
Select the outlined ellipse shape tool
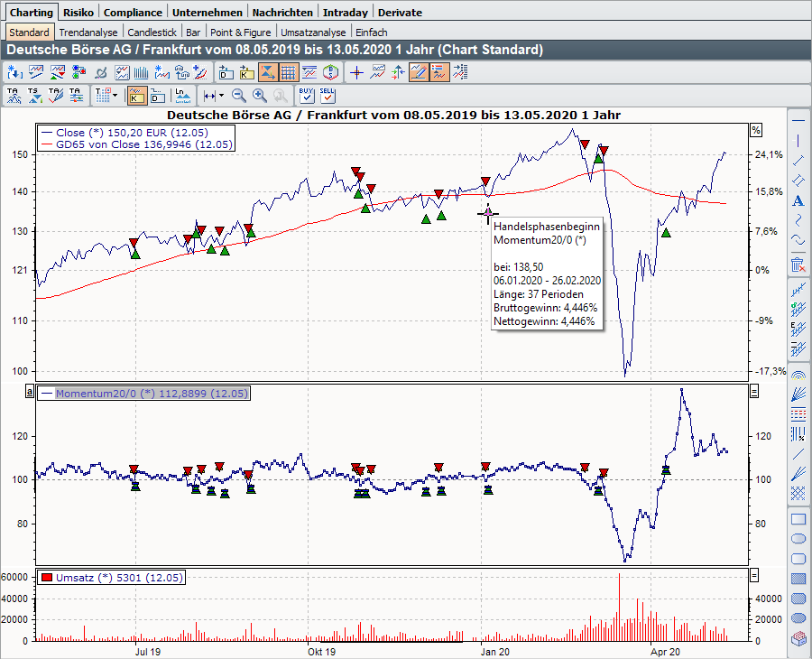(x=798, y=539)
